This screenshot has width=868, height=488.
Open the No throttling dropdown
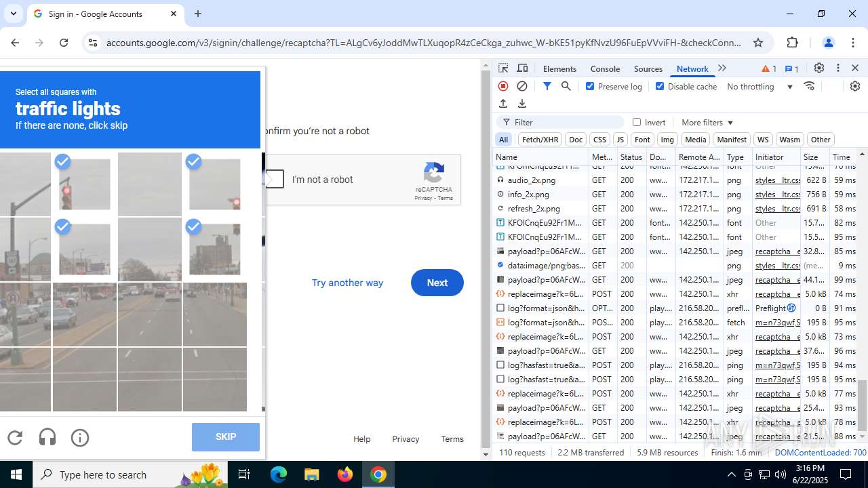point(759,86)
